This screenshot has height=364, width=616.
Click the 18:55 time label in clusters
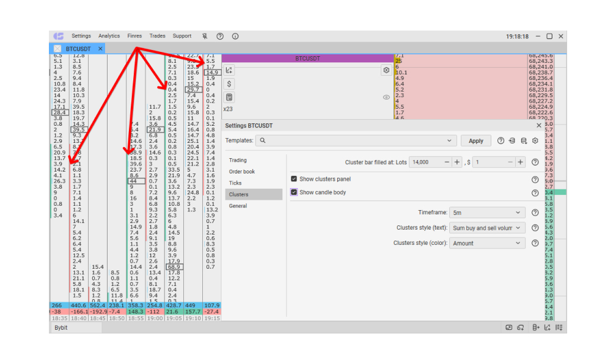(136, 318)
